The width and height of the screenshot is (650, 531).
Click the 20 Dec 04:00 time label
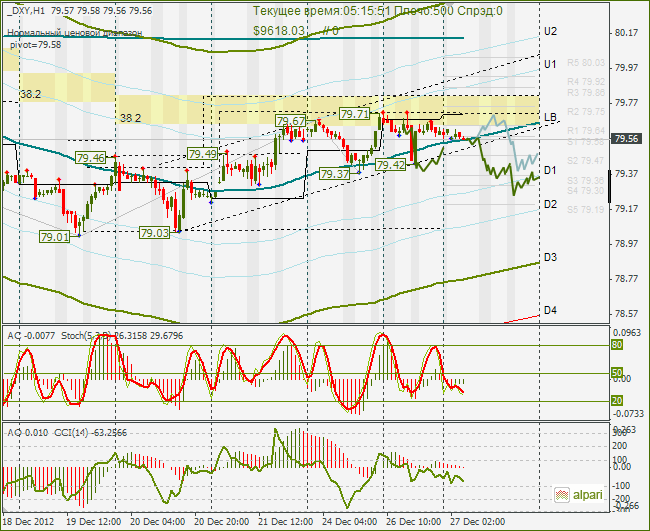click(x=158, y=521)
